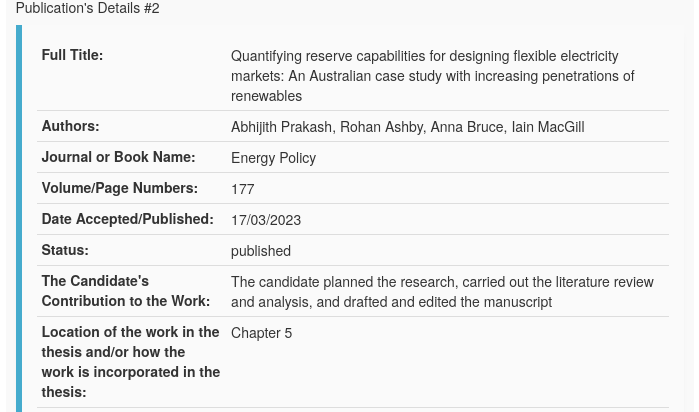The height and width of the screenshot is (412, 699).
Task: Click the "Date Accepted/Published:" label
Action: click(127, 220)
